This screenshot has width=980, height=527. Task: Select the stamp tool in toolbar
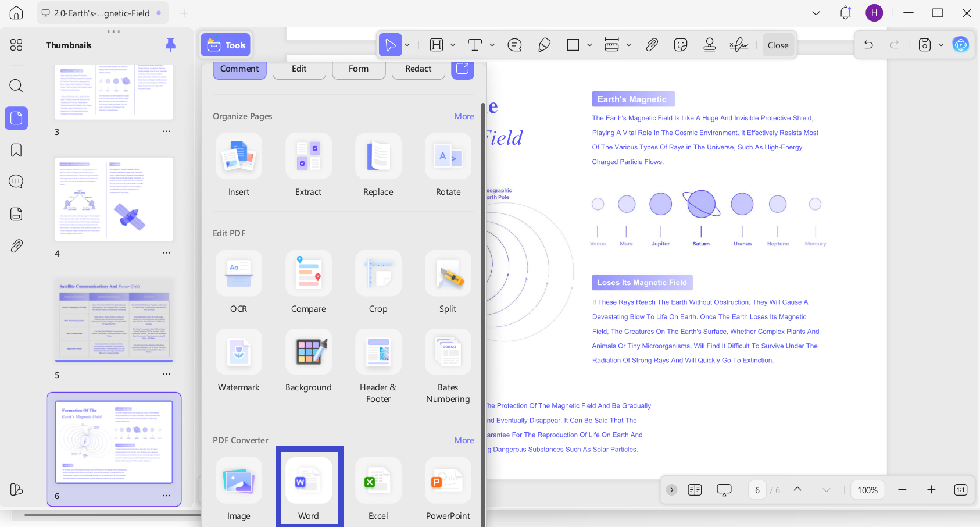709,45
